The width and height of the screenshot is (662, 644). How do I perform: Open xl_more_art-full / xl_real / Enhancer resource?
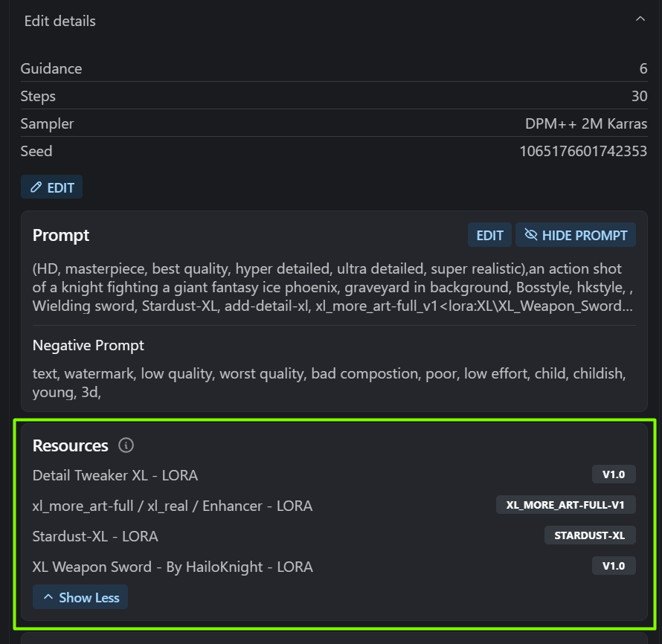(x=173, y=506)
